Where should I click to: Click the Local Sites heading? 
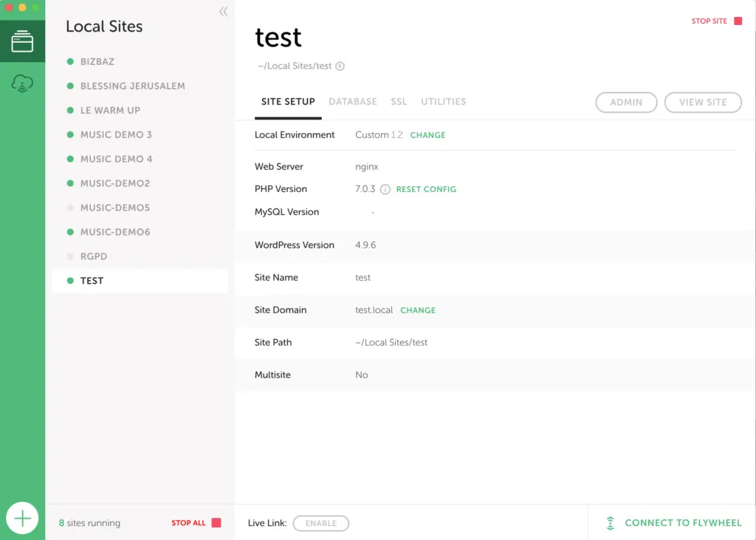tap(104, 27)
